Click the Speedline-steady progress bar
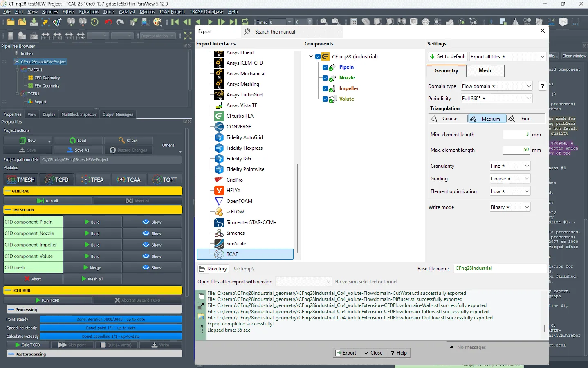The image size is (588, 368). (x=111, y=328)
